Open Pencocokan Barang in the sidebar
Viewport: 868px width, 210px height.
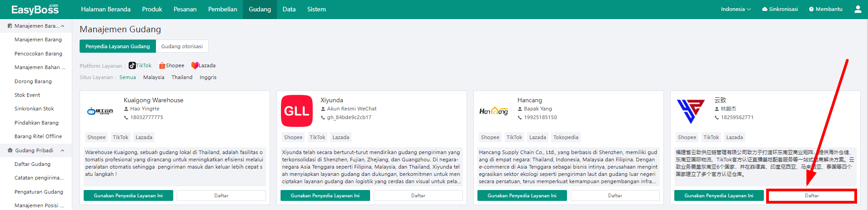pos(38,54)
